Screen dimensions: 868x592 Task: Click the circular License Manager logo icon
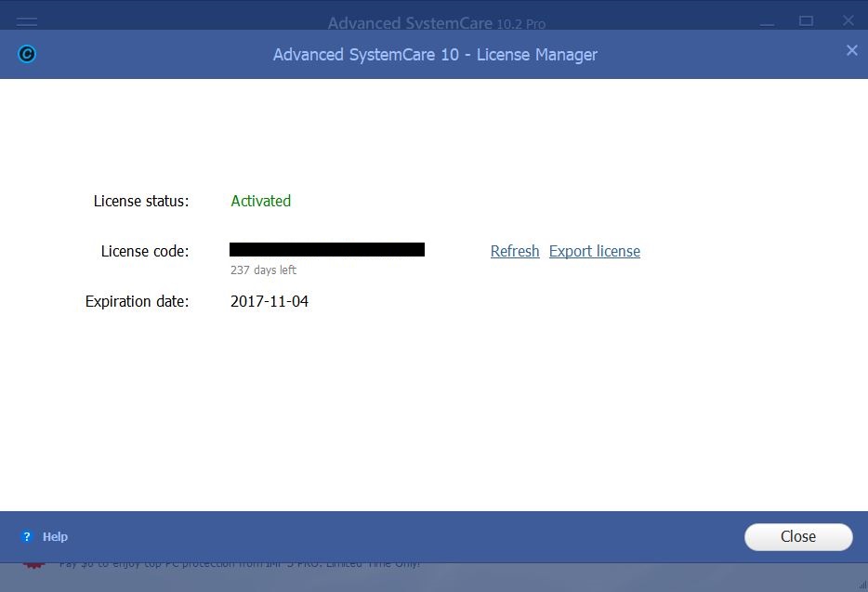pyautogui.click(x=27, y=54)
